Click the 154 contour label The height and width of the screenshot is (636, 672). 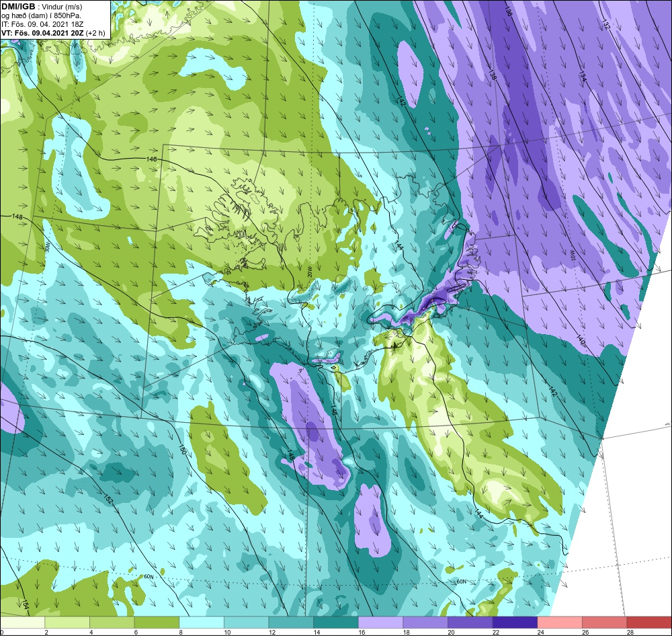pos(25,604)
